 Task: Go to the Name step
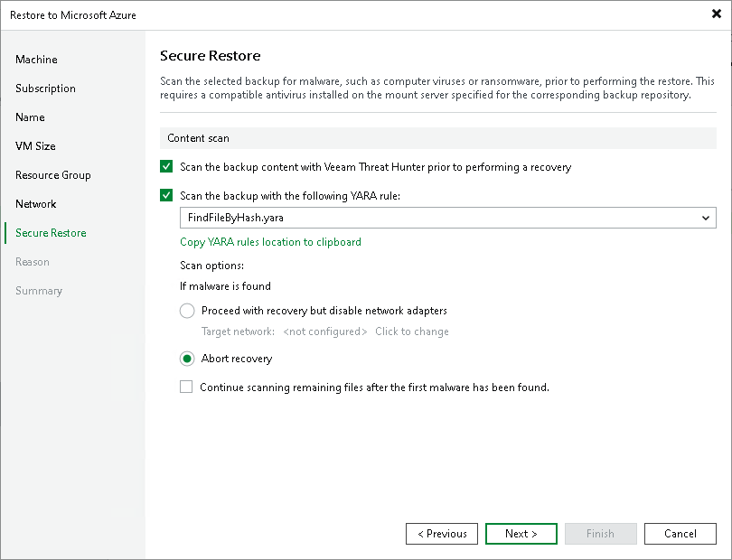[x=30, y=117]
